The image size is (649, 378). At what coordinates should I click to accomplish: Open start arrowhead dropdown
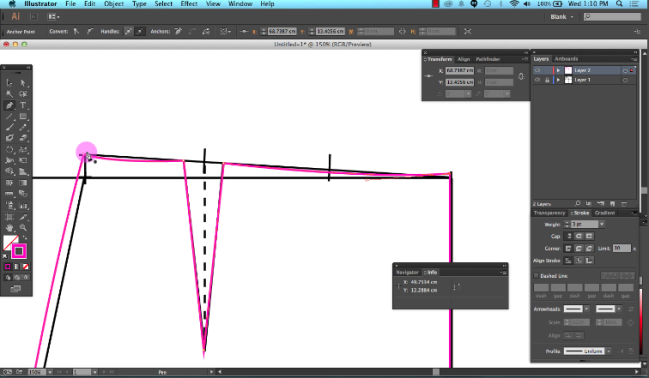[587, 309]
